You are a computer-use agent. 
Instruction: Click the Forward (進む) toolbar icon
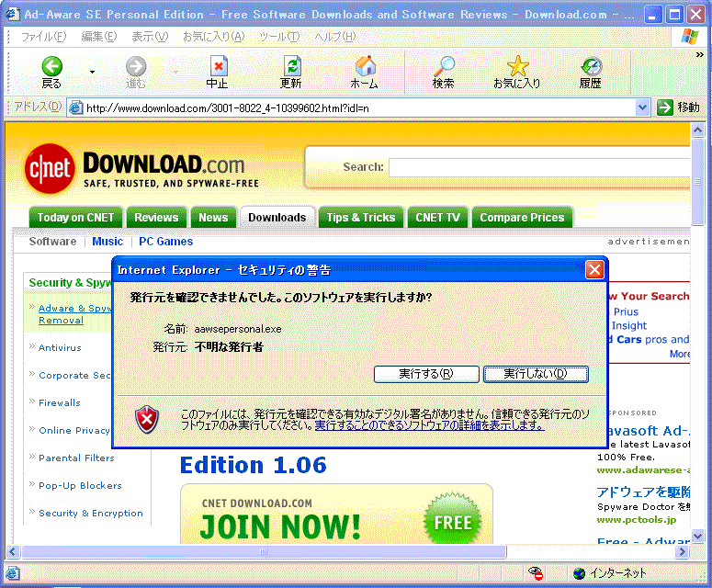(136, 67)
